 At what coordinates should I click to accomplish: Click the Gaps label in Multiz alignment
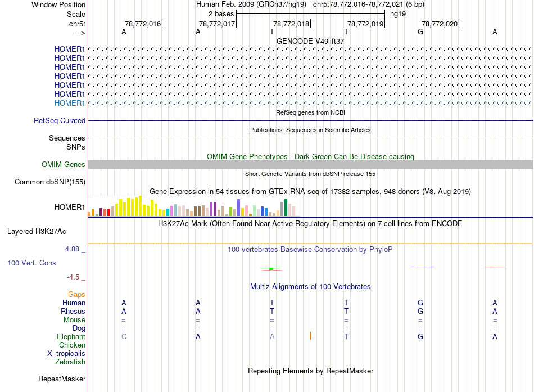(x=76, y=294)
